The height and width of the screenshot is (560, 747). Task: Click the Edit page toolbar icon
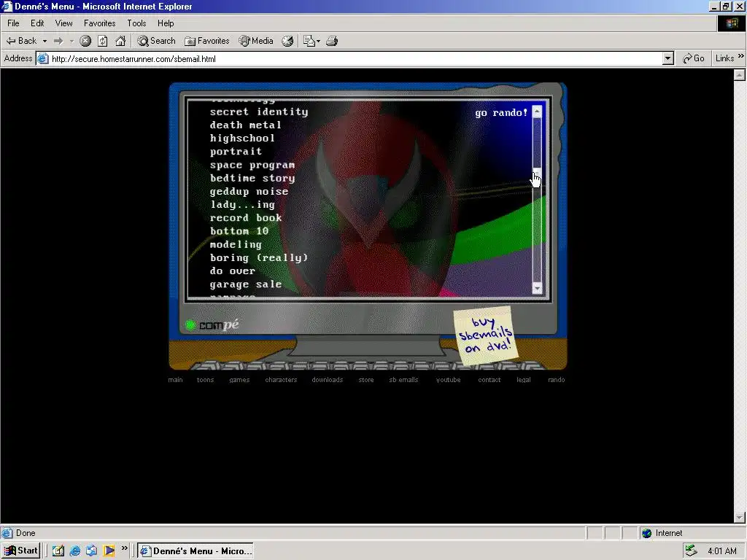coord(309,41)
